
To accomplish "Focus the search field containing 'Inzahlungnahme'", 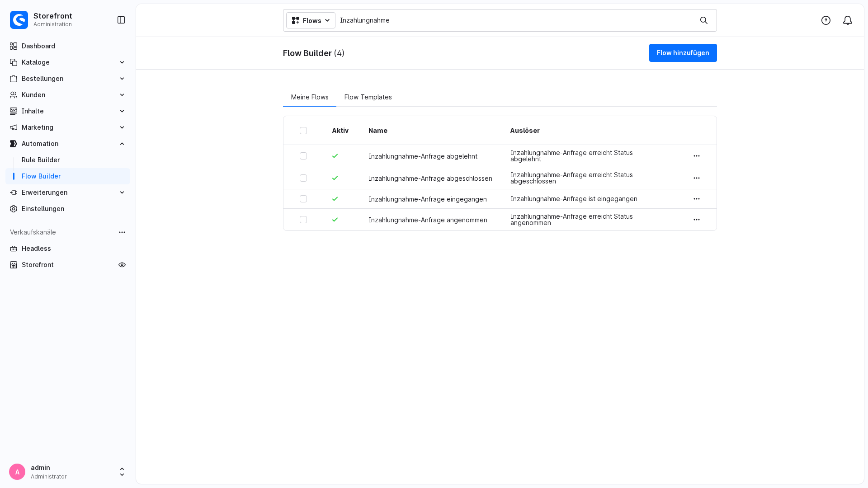I will click(515, 20).
